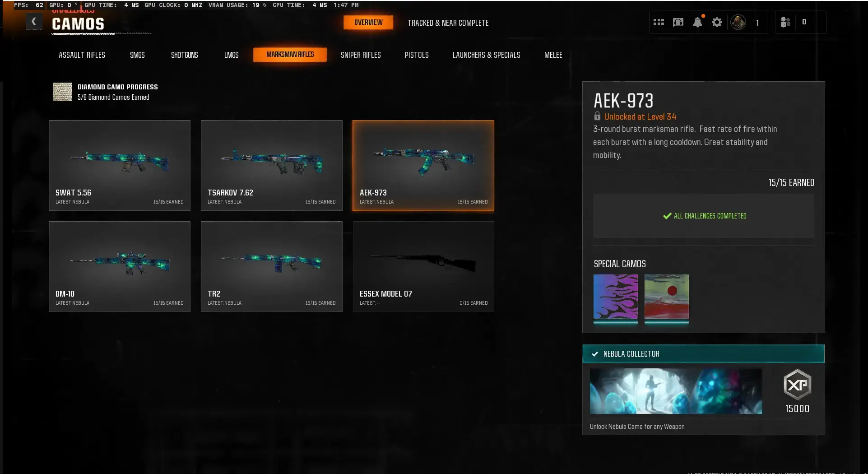868x474 pixels.
Task: Open the settings gear icon
Action: click(x=717, y=22)
